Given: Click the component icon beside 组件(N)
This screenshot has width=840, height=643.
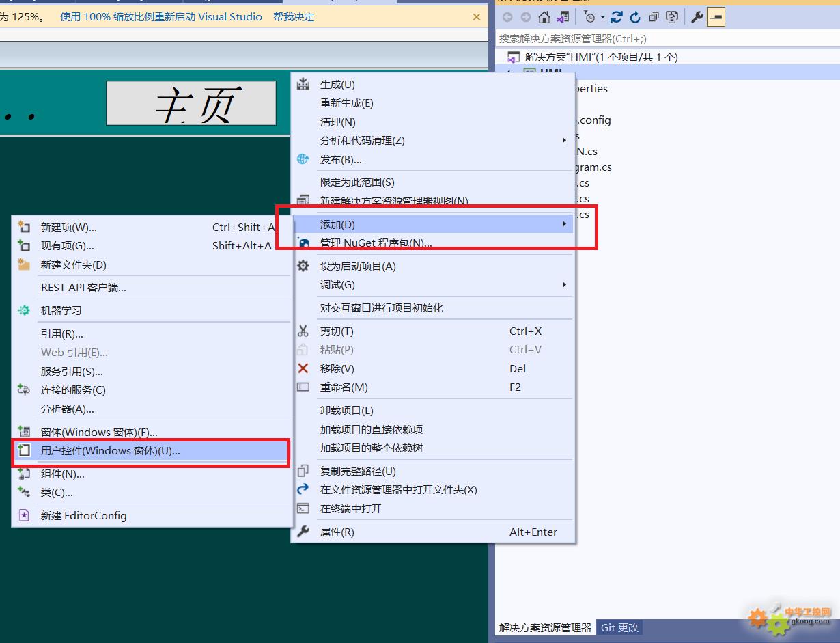Looking at the screenshot, I should (x=24, y=474).
